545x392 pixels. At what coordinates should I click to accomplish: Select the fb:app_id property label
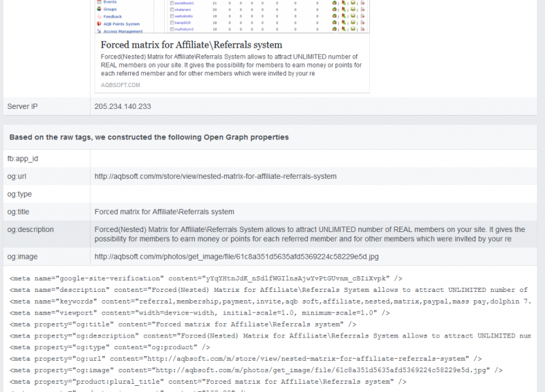point(22,159)
